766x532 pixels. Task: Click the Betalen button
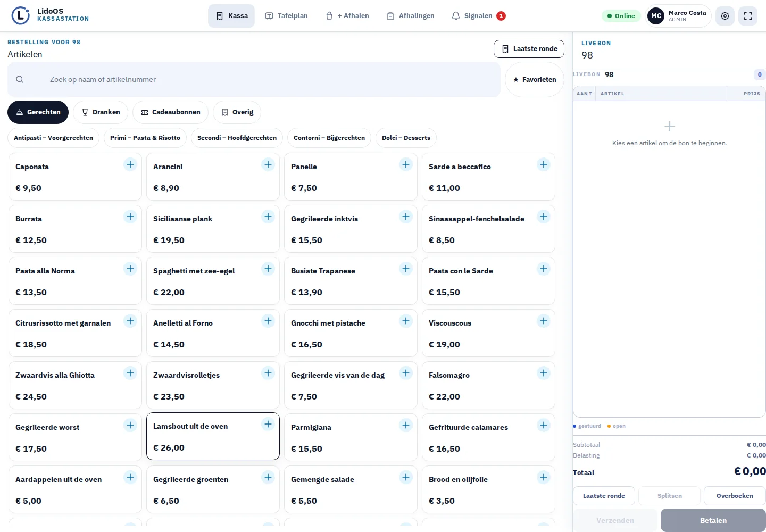click(713, 520)
